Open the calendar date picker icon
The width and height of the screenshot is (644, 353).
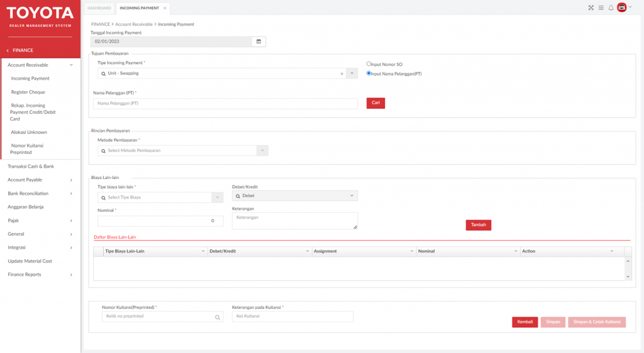point(258,41)
